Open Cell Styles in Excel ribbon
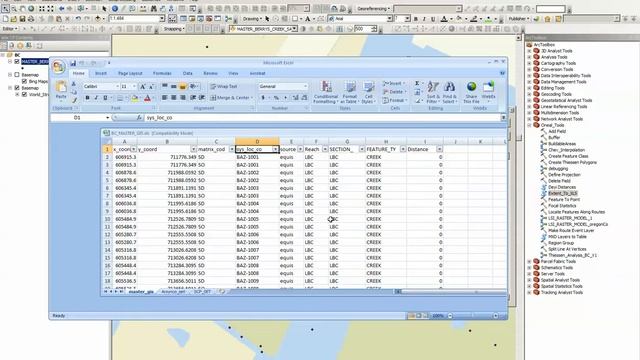 pos(369,92)
